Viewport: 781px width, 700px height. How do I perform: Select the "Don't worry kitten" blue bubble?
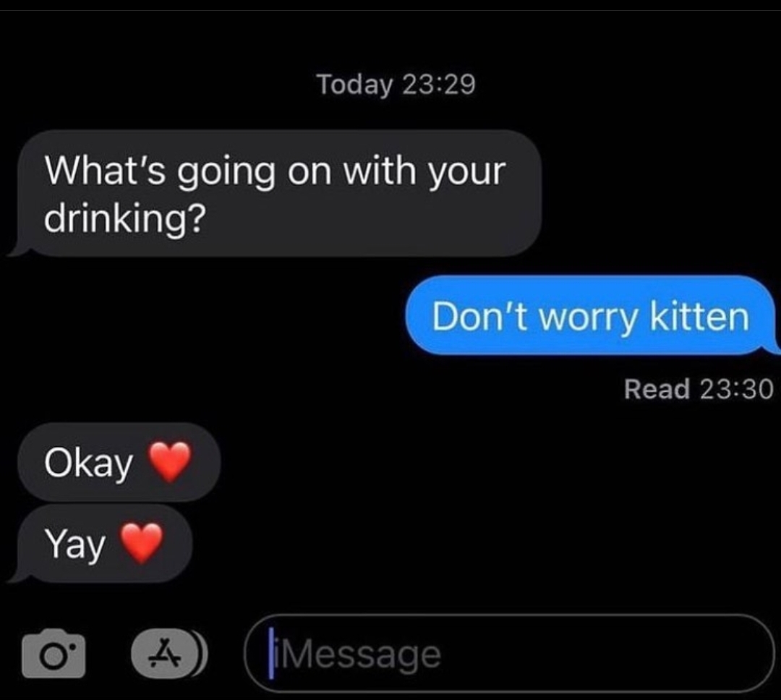[592, 315]
